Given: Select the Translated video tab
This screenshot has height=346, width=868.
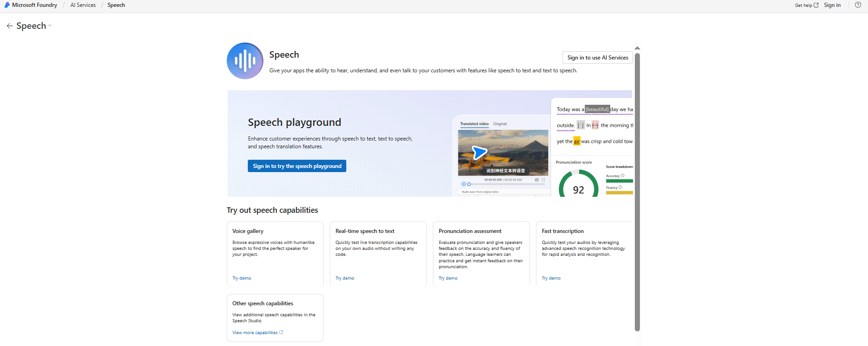Looking at the screenshot, I should pyautogui.click(x=474, y=124).
